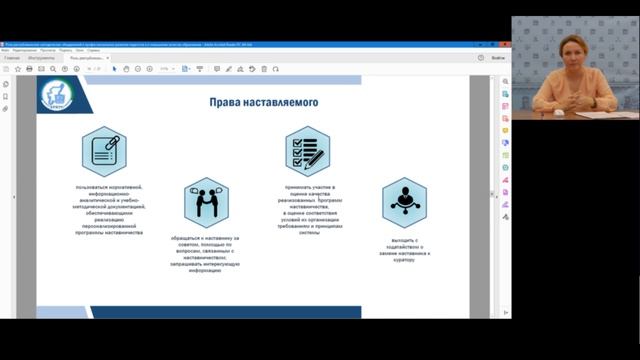
Task: Activate the Hand pan tool
Action: coord(126,69)
